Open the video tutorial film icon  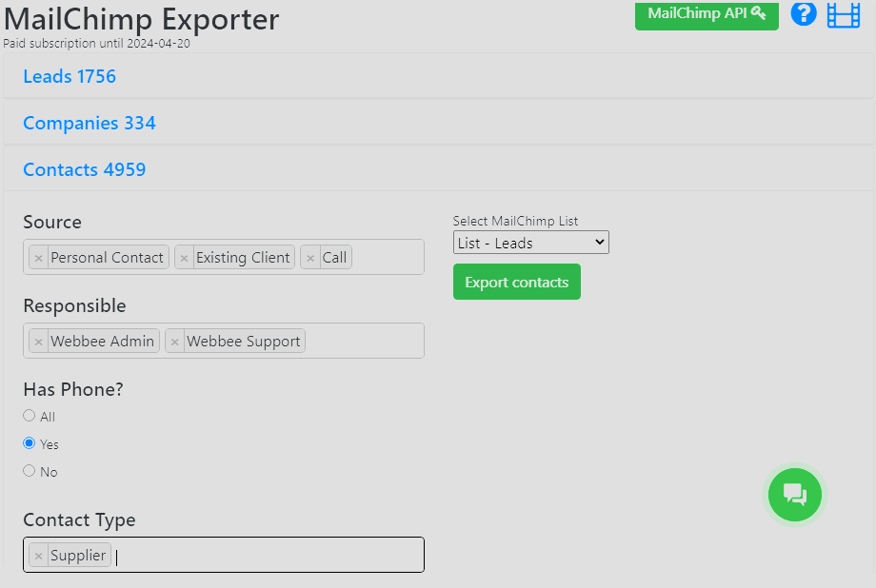tap(843, 15)
